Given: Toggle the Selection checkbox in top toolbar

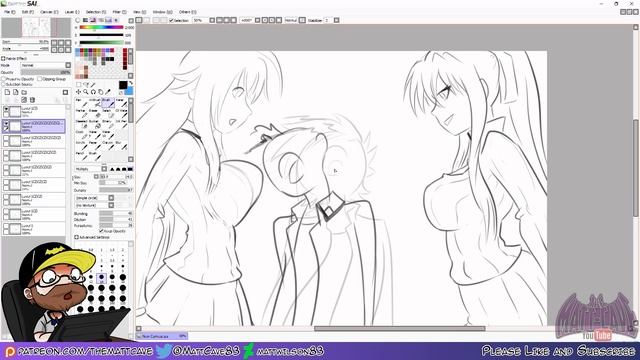Looking at the screenshot, I should click(x=171, y=20).
